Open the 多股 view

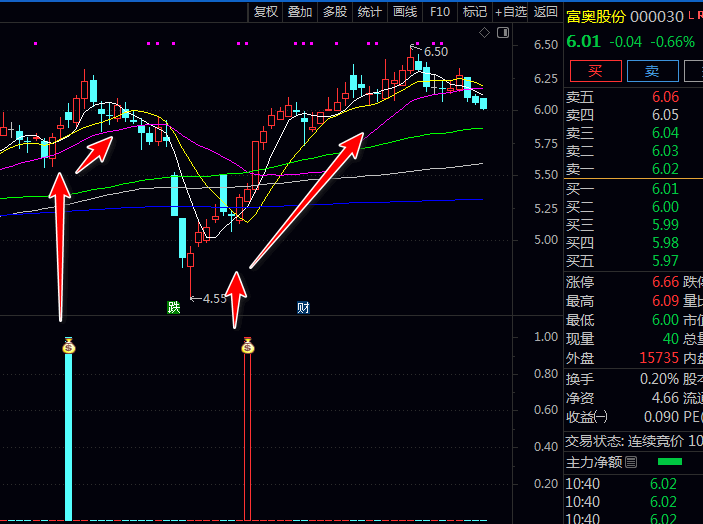[x=335, y=12]
